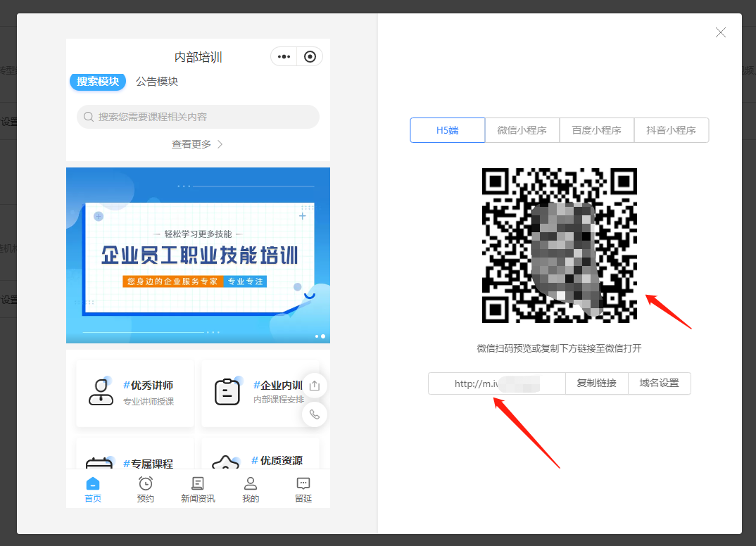Click the H5 URL link field
Viewport: 756px width, 546px height.
click(x=496, y=383)
